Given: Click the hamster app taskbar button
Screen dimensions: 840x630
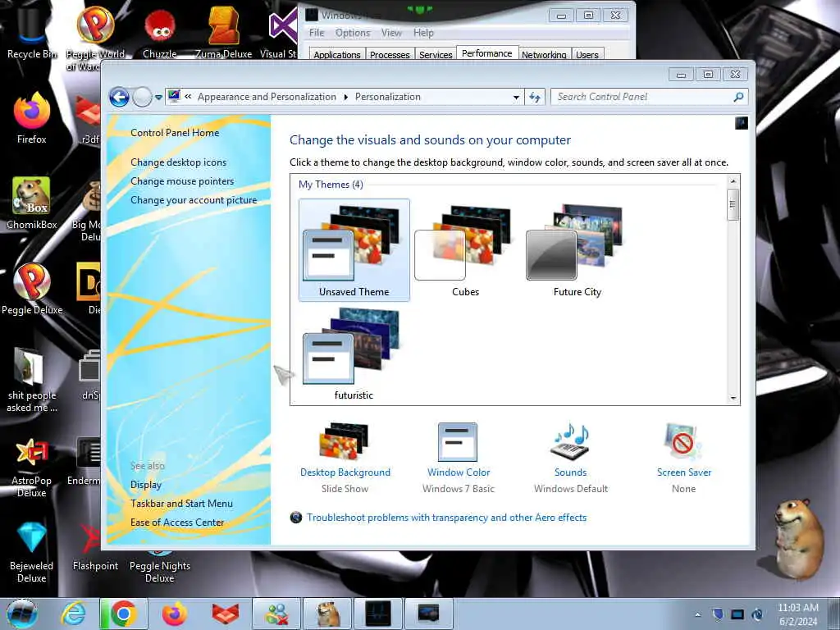Looking at the screenshot, I should point(327,614).
